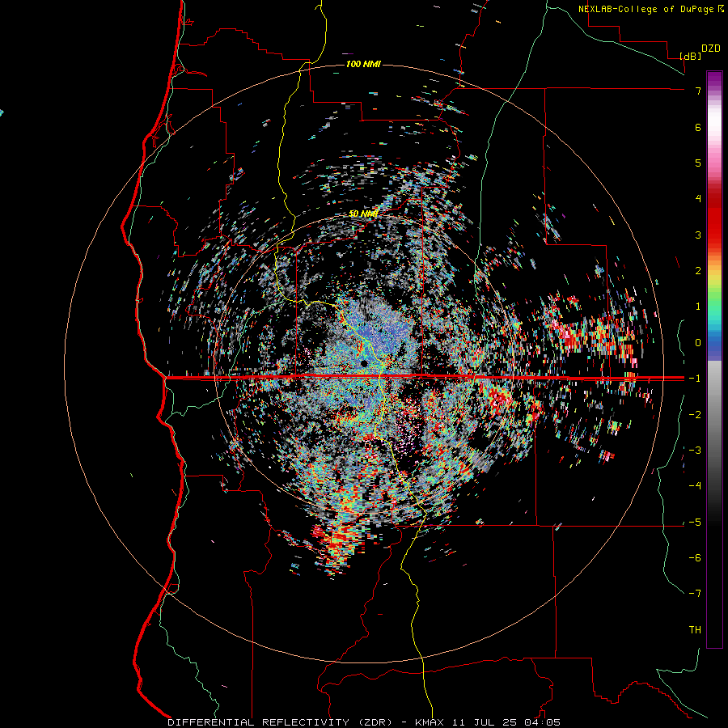Click the 7 value on color scale
728x728 pixels.
pos(698,91)
